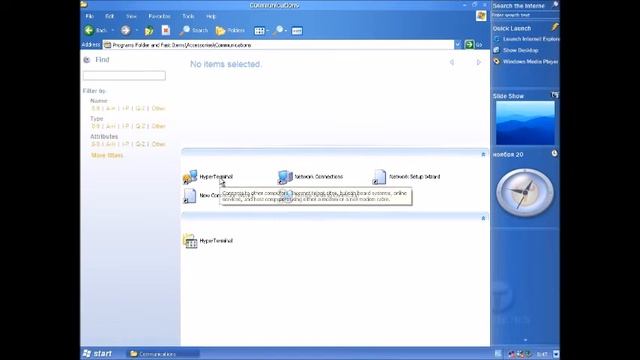Select the Network Setup Wizard icon
The width and height of the screenshot is (640, 360).
coord(379,177)
